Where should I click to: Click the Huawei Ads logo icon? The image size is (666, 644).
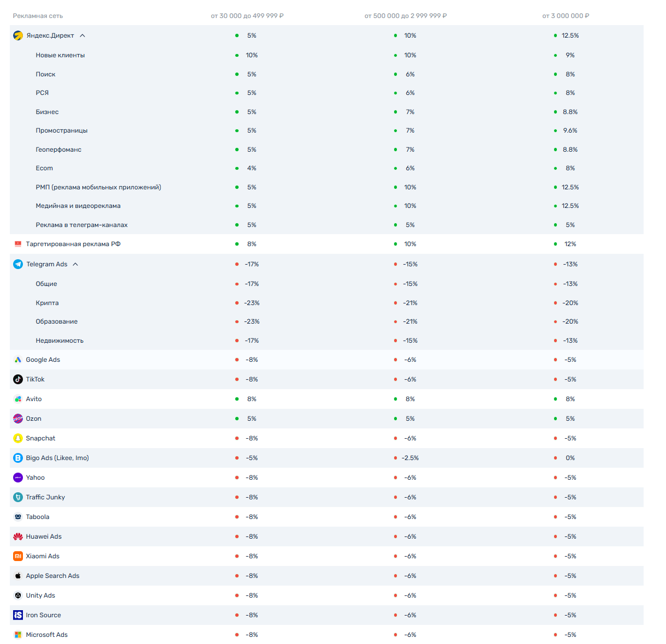click(18, 536)
